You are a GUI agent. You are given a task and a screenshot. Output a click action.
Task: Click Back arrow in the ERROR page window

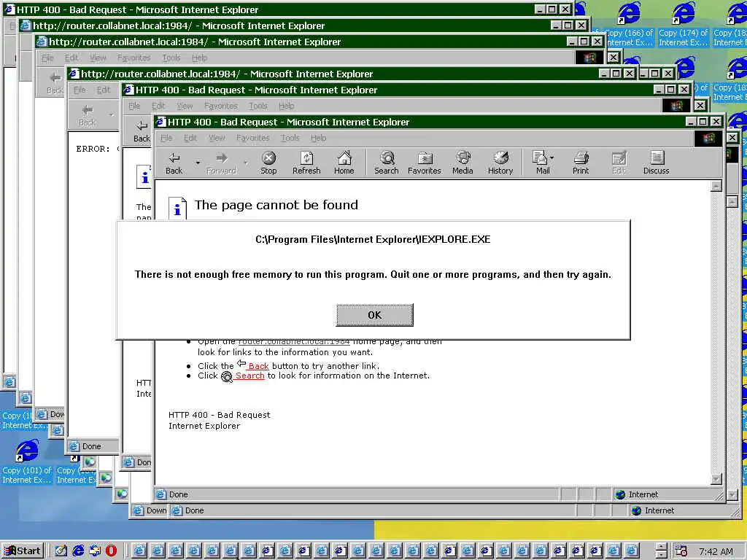point(88,115)
